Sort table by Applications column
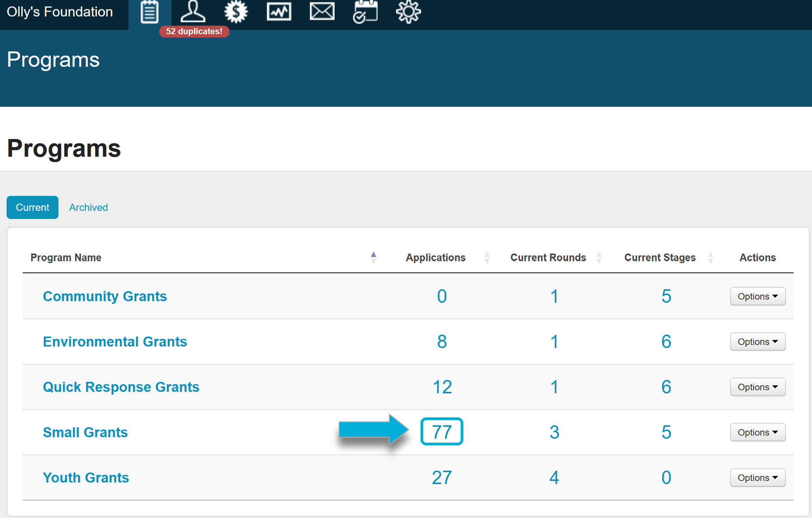Viewport: 812px width, 518px height. tap(435, 258)
